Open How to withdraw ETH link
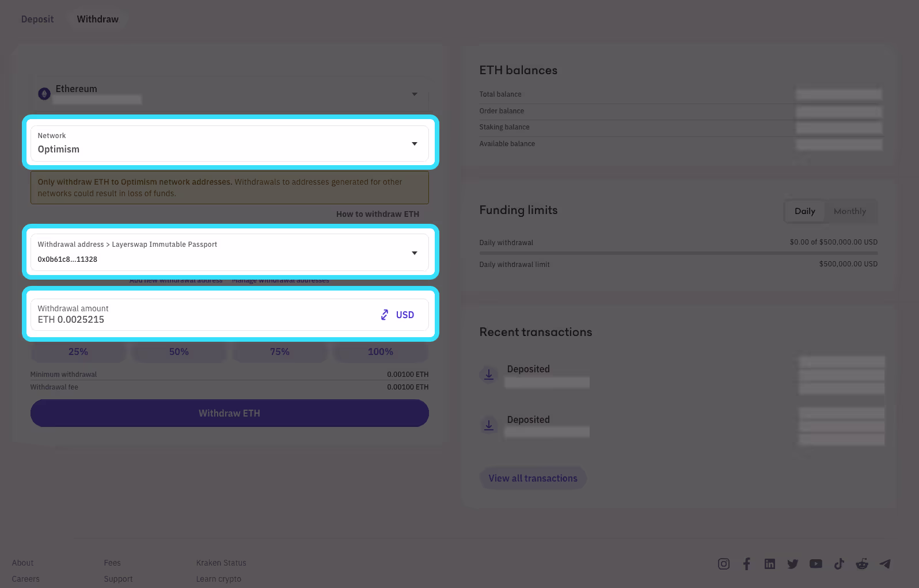 [x=378, y=214]
